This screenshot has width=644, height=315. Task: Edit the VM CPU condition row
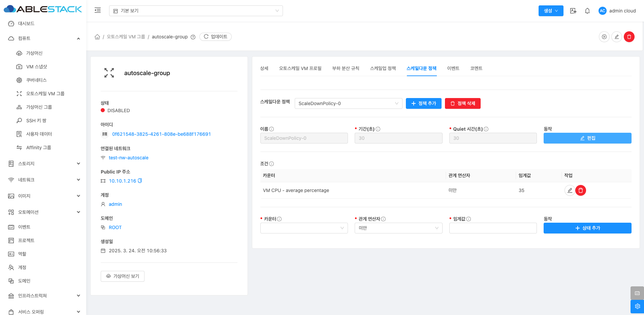point(570,190)
